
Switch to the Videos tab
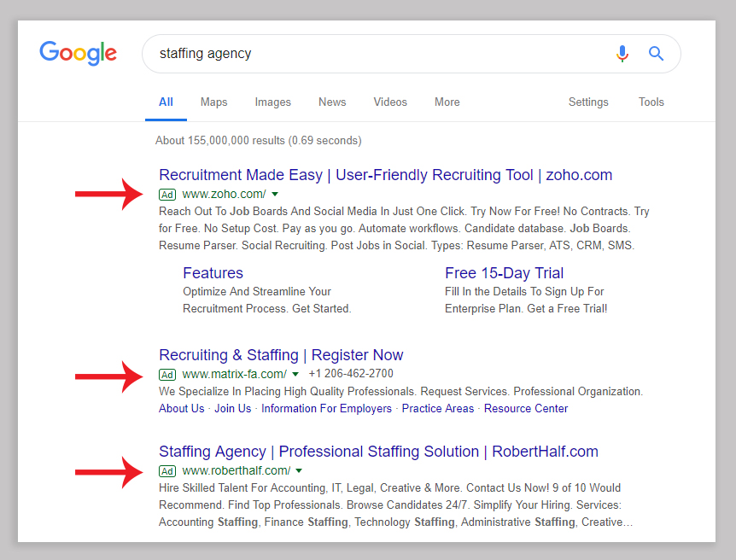point(390,102)
